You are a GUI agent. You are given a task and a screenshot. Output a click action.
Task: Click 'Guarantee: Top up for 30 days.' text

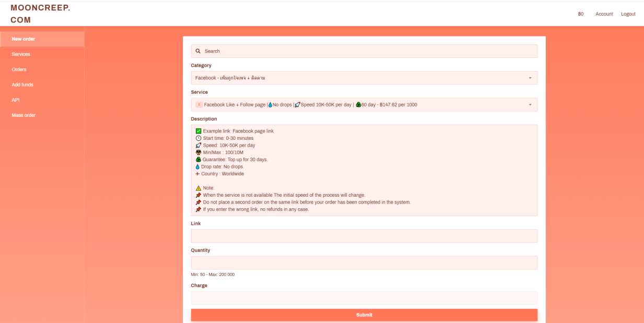[235, 160]
